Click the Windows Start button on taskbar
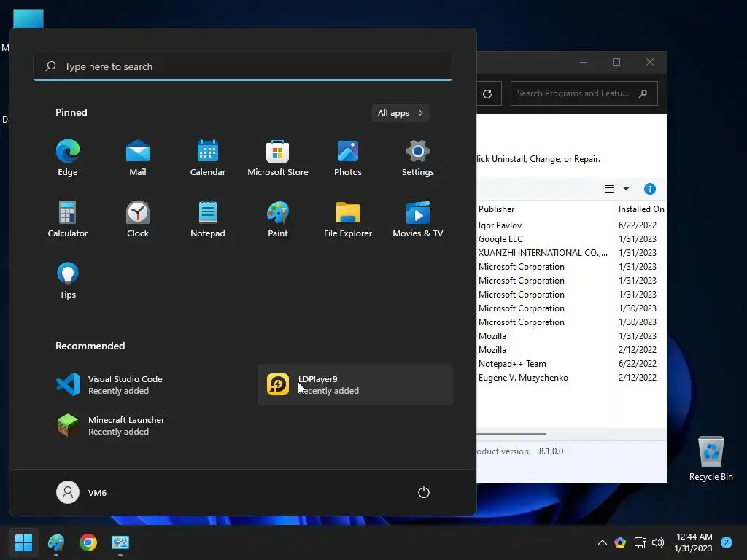747x560 pixels. (x=23, y=542)
